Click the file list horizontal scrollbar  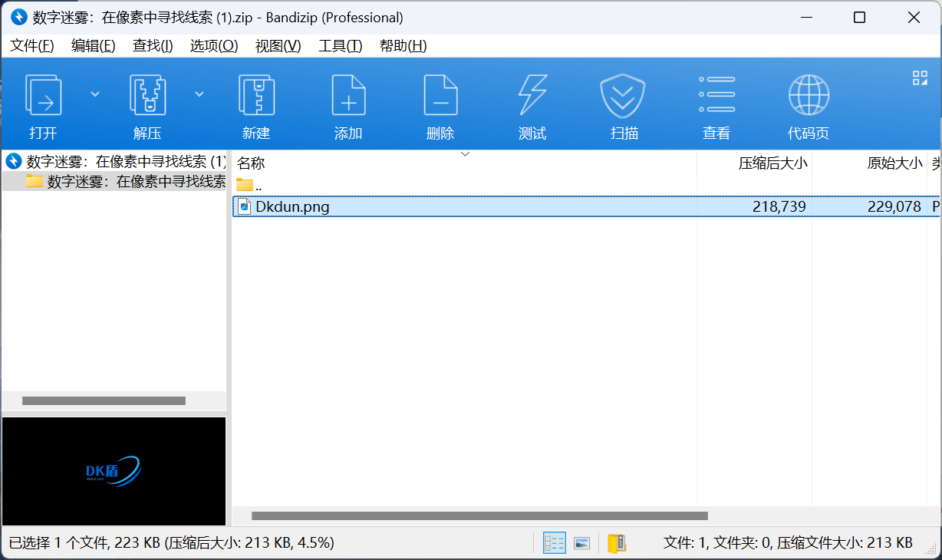tap(479, 516)
